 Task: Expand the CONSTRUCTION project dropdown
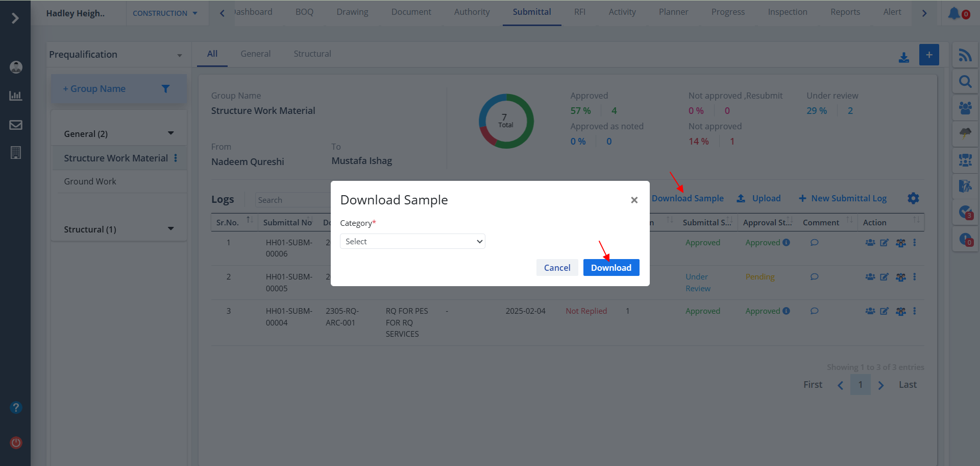pyautogui.click(x=165, y=13)
